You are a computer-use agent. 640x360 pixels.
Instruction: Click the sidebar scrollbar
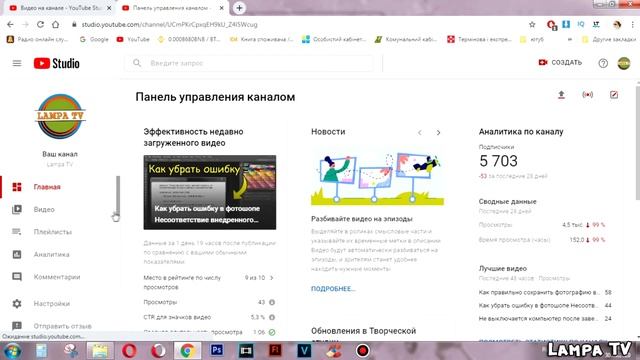pyautogui.click(x=118, y=196)
